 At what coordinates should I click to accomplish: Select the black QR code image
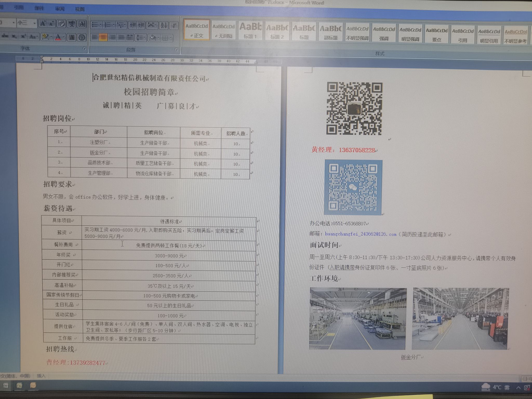pos(354,109)
